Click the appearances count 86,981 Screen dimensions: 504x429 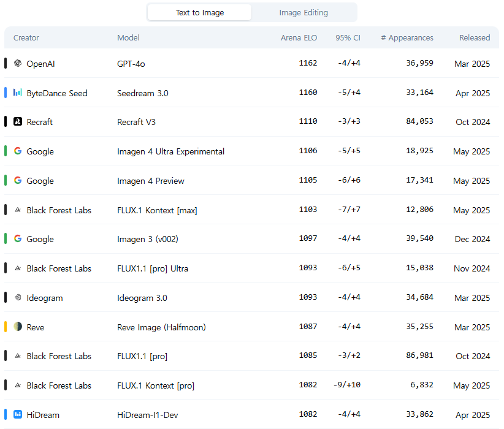tap(419, 355)
